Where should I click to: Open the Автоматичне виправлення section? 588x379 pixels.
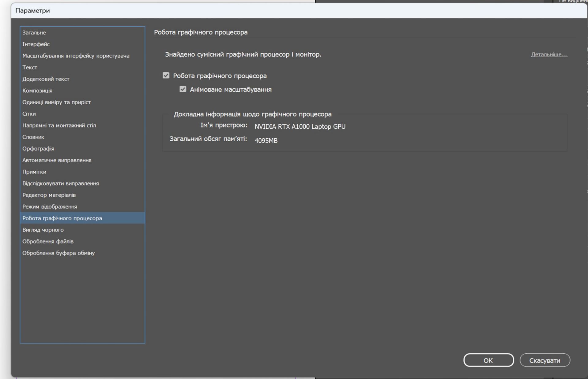(57, 160)
